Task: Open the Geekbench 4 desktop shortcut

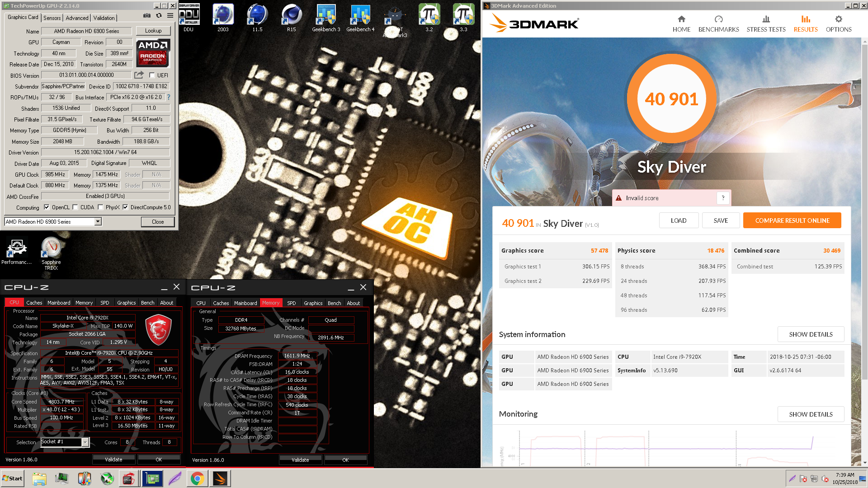Action: [x=360, y=18]
